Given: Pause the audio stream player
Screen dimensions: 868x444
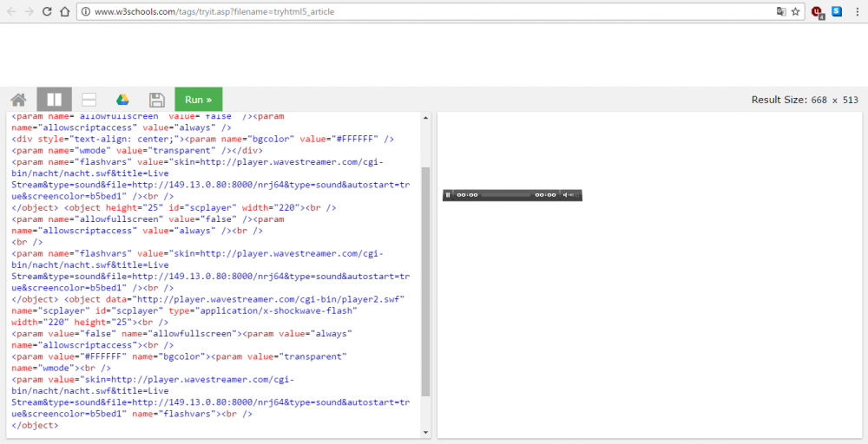Looking at the screenshot, I should 448,195.
